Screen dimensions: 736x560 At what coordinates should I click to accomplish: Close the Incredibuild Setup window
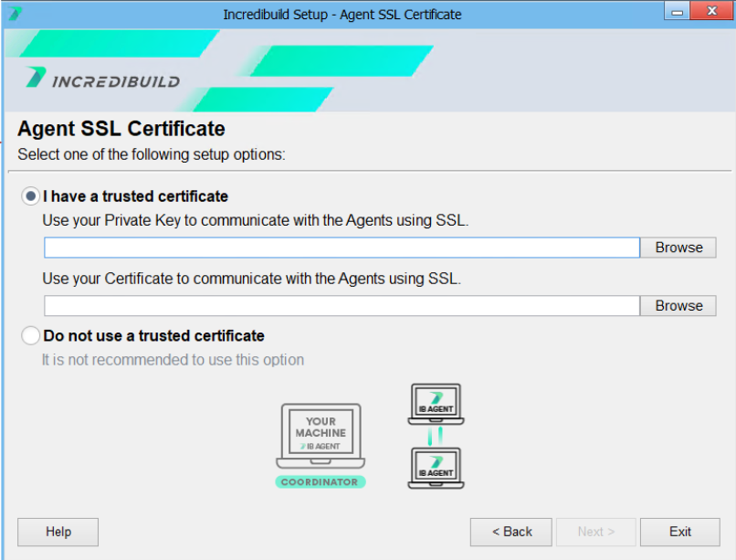coord(712,13)
